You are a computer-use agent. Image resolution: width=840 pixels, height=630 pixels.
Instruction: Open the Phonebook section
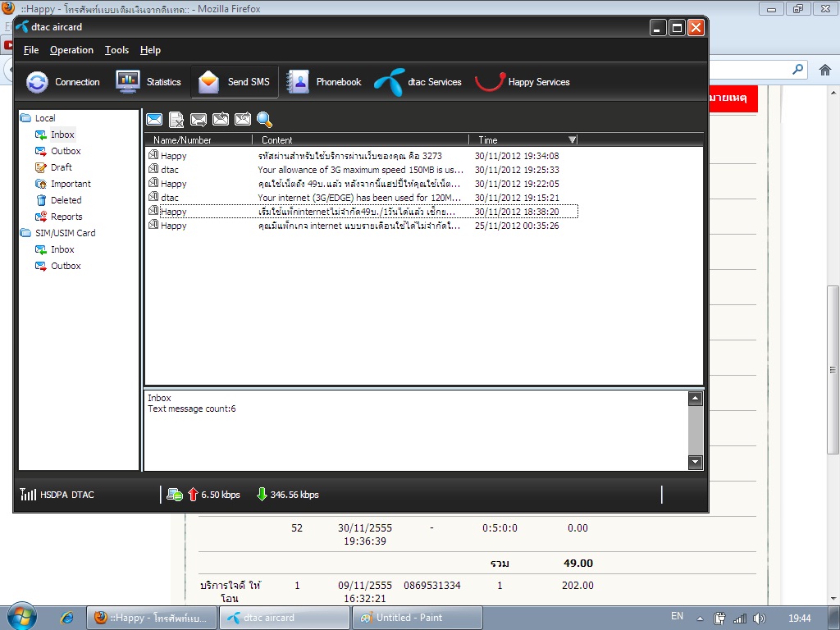coord(323,82)
